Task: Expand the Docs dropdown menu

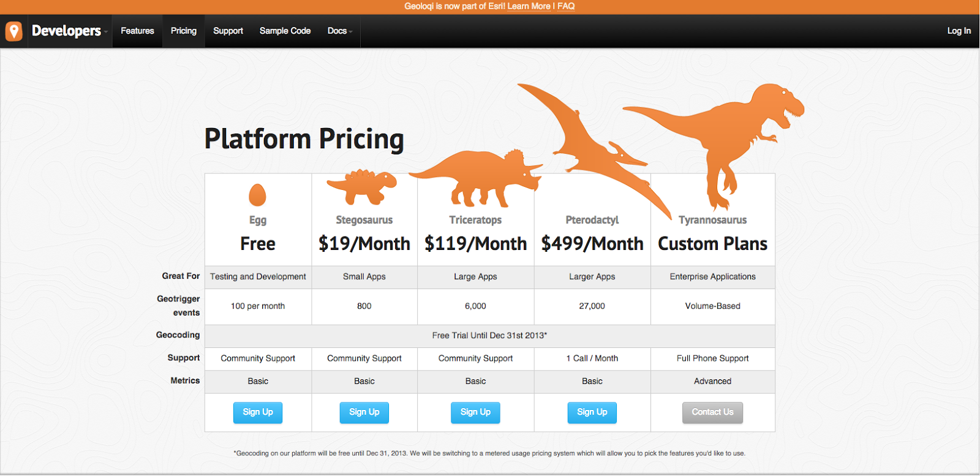Action: [x=340, y=31]
